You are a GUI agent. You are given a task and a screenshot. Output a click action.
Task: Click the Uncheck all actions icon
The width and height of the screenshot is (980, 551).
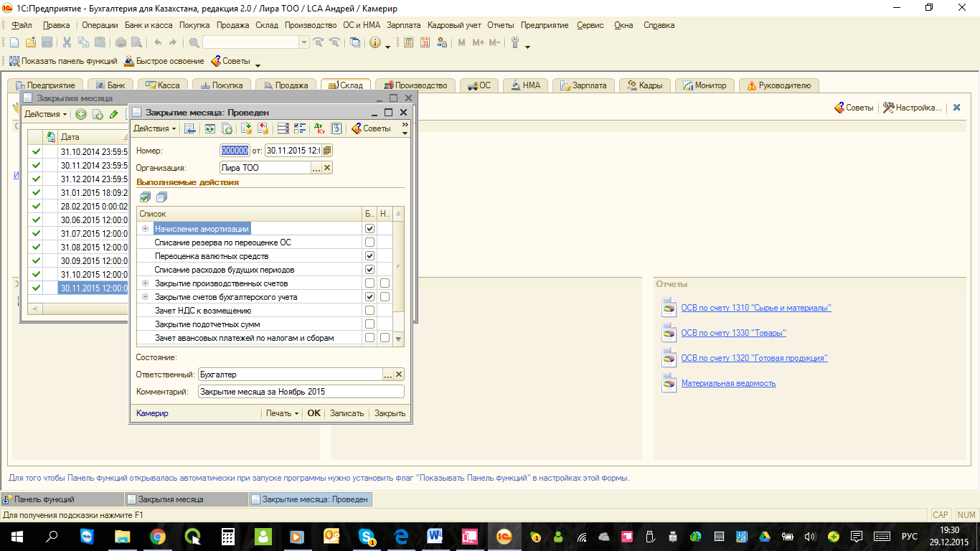(x=161, y=197)
